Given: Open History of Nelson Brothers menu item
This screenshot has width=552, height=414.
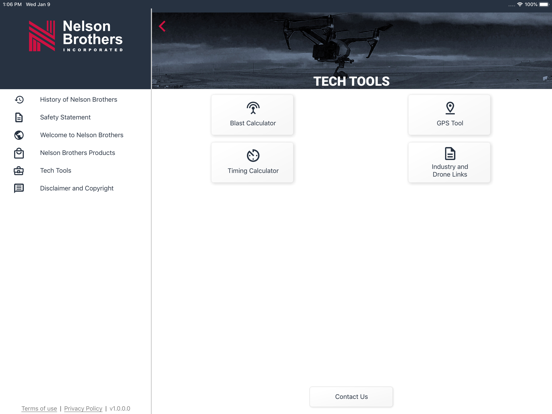Looking at the screenshot, I should click(x=78, y=100).
